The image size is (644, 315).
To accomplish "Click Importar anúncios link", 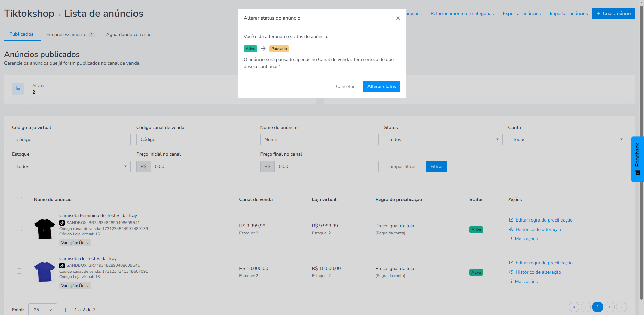I will click(x=569, y=14).
